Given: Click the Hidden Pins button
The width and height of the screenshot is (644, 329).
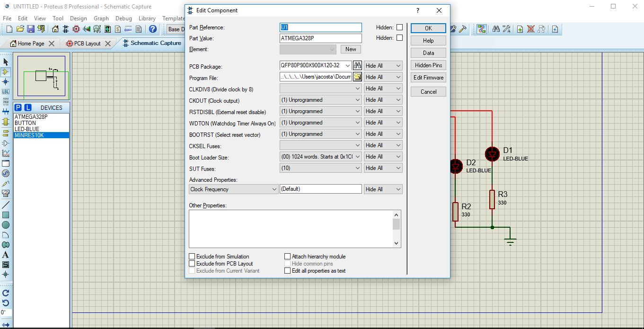Looking at the screenshot, I should pyautogui.click(x=428, y=65).
